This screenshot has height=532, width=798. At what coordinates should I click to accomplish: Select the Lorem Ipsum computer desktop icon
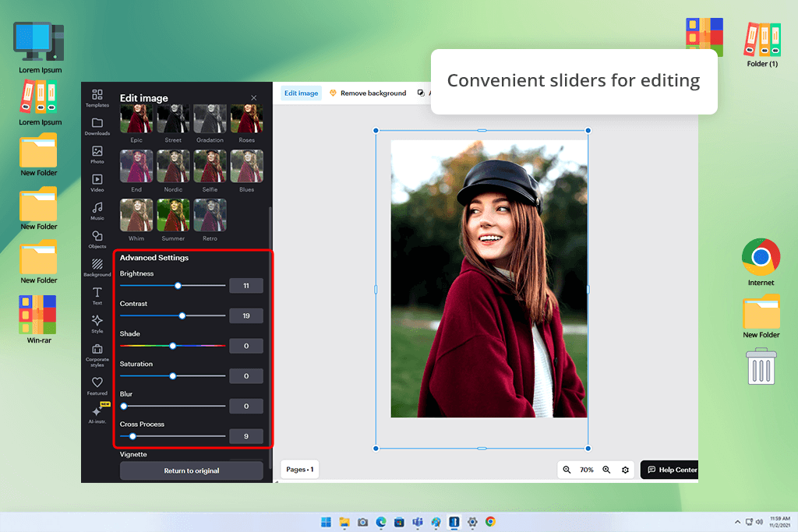[x=40, y=48]
